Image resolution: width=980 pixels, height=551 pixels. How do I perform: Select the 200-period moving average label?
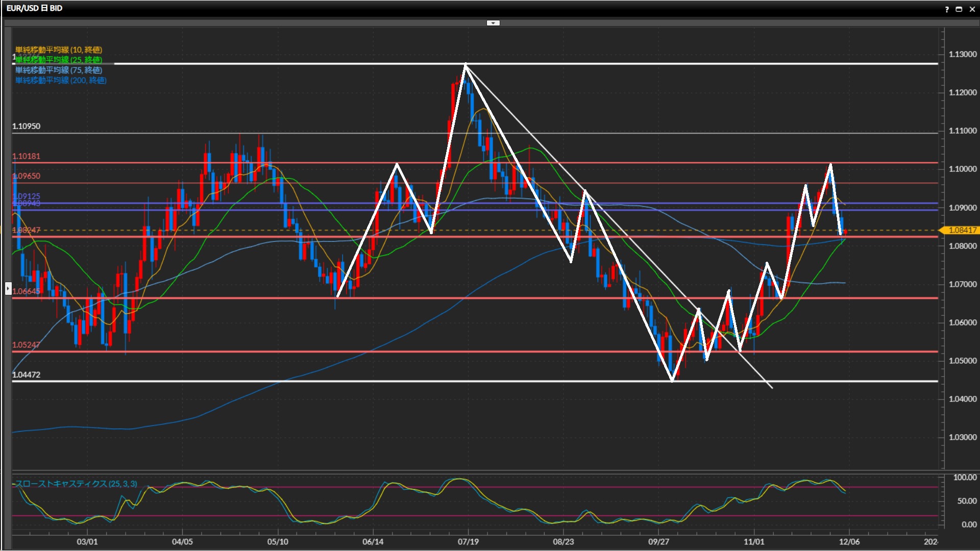[x=61, y=80]
